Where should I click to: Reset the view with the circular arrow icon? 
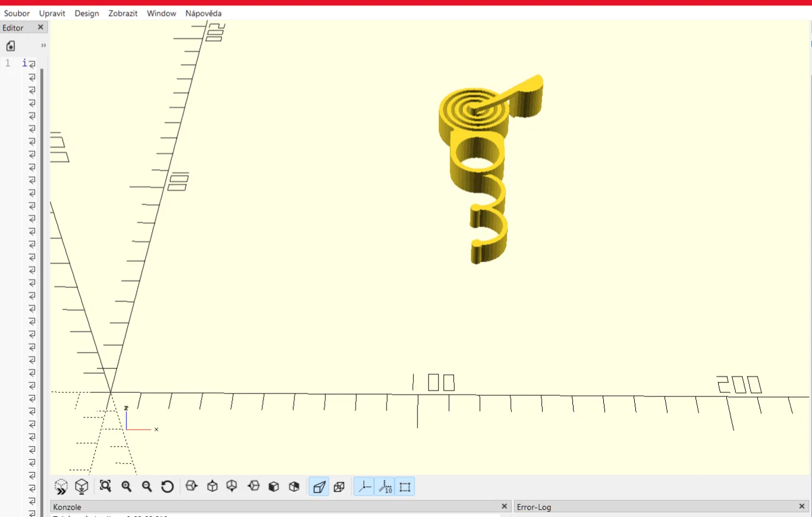[x=167, y=486]
